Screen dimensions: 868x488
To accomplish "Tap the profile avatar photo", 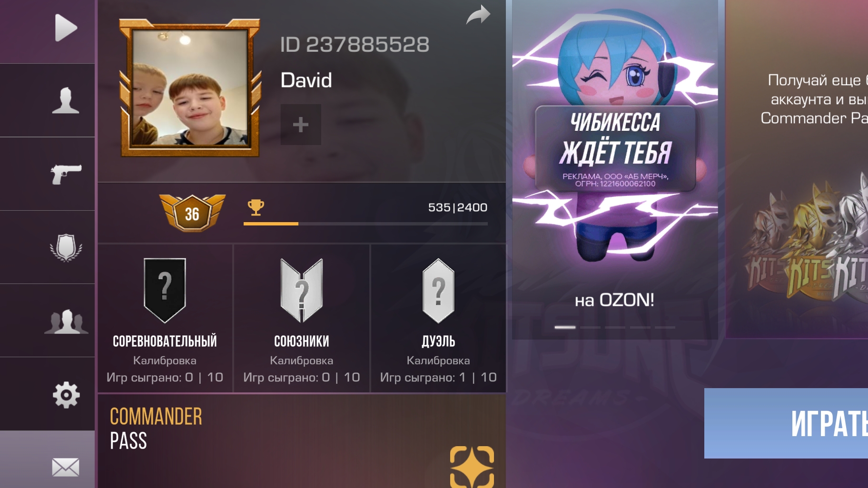I will coord(190,88).
